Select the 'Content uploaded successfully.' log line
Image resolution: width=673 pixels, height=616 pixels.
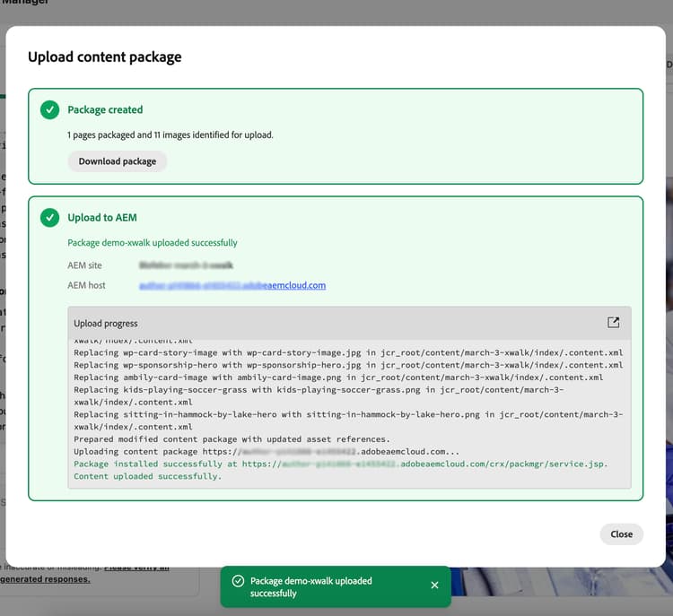[148, 476]
